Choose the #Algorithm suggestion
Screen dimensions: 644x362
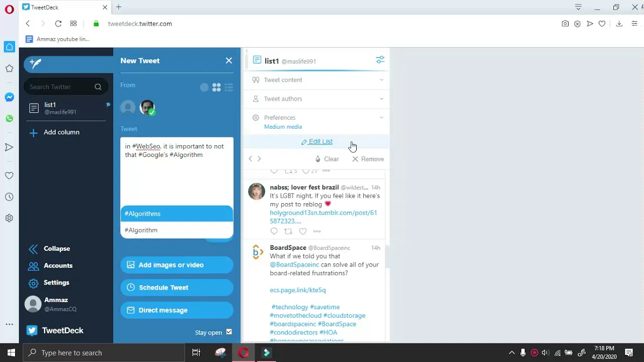coord(177,230)
